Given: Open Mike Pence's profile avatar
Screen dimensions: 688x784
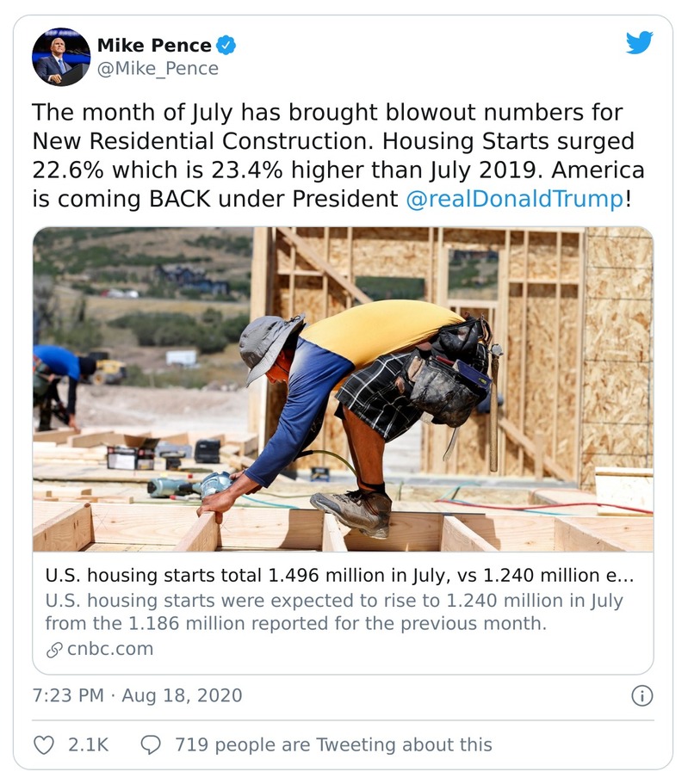Looking at the screenshot, I should click(x=61, y=57).
